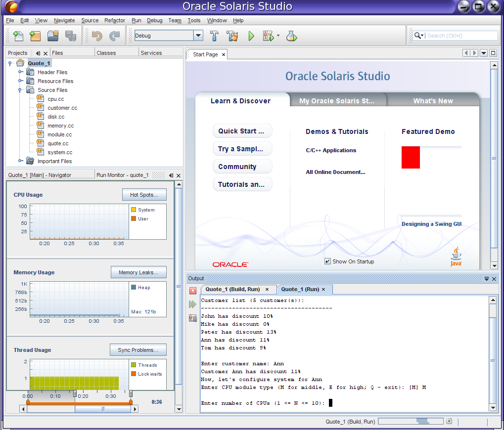Screen dimensions: 504x430
Task: Click the Debug Project toolbar icon
Action: 268,36
